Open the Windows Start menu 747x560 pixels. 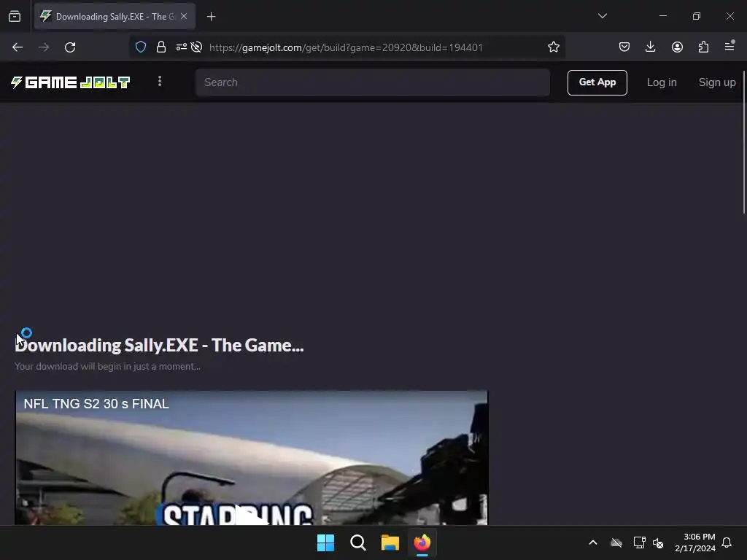click(x=326, y=542)
